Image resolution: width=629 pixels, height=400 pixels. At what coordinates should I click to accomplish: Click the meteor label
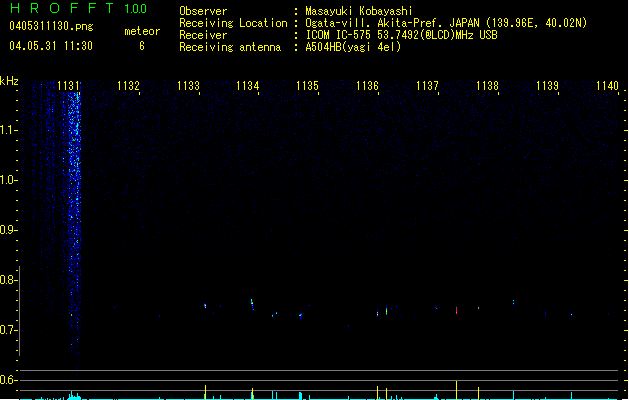point(142,31)
